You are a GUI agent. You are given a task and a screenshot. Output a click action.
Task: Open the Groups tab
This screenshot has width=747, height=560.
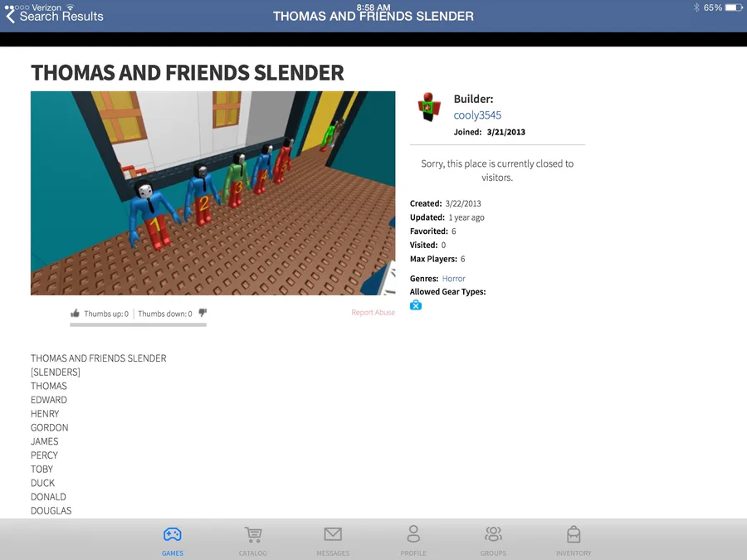pos(493,541)
